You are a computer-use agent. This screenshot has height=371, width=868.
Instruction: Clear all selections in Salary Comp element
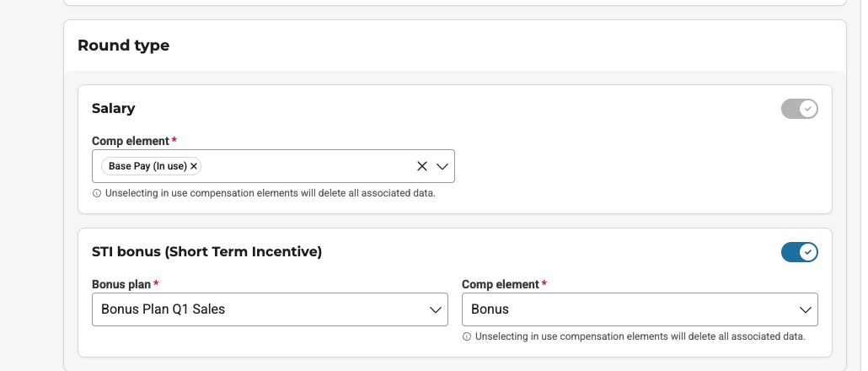pos(422,166)
